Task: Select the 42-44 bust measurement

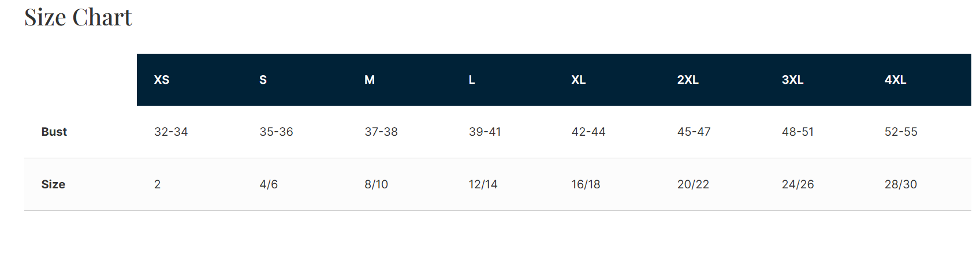Action: pyautogui.click(x=588, y=132)
